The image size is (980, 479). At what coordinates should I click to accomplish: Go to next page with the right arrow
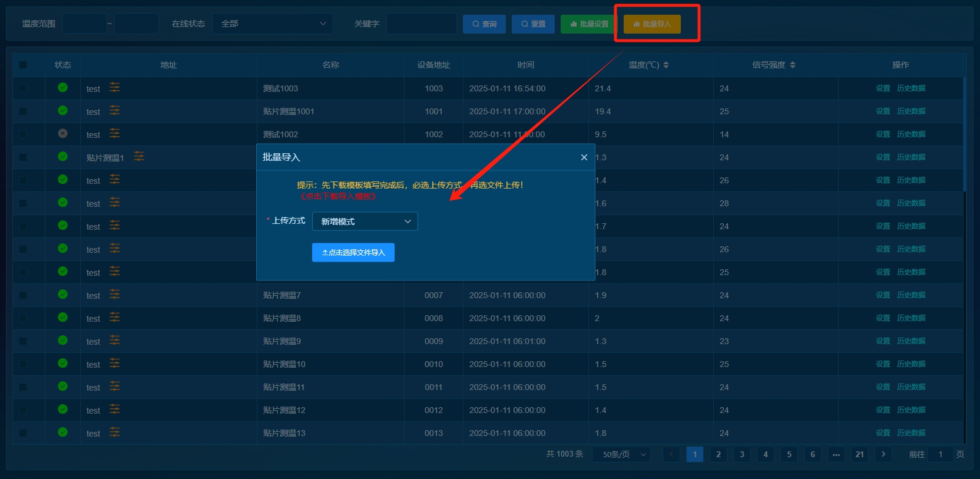pos(883,454)
